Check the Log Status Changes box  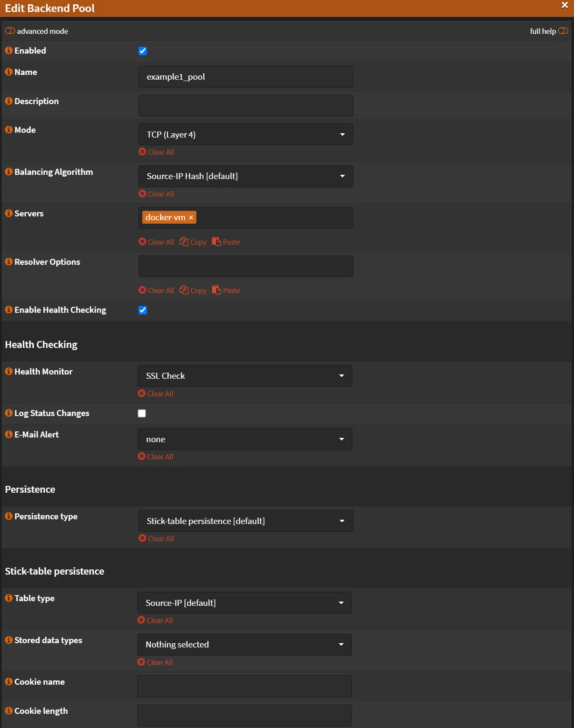click(142, 413)
